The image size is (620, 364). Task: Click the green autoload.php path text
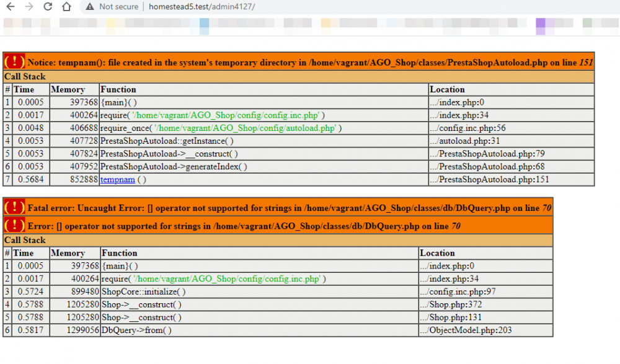[245, 128]
